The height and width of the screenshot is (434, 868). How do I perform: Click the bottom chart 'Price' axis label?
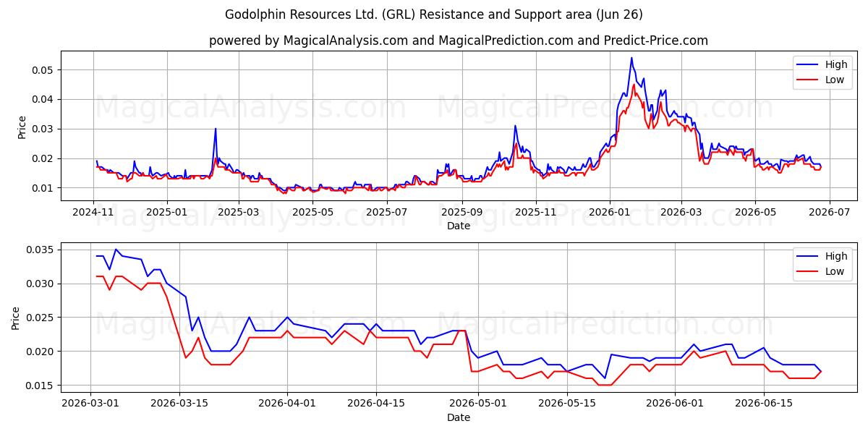click(x=16, y=318)
